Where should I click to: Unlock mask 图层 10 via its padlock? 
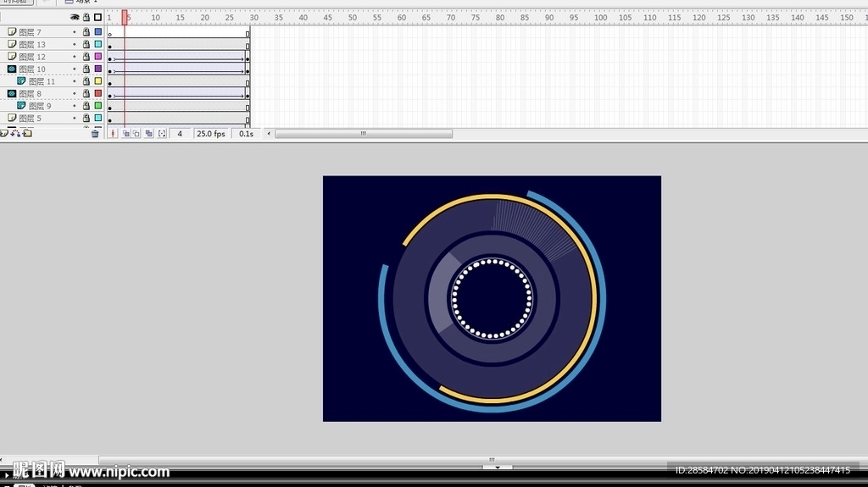(x=86, y=69)
